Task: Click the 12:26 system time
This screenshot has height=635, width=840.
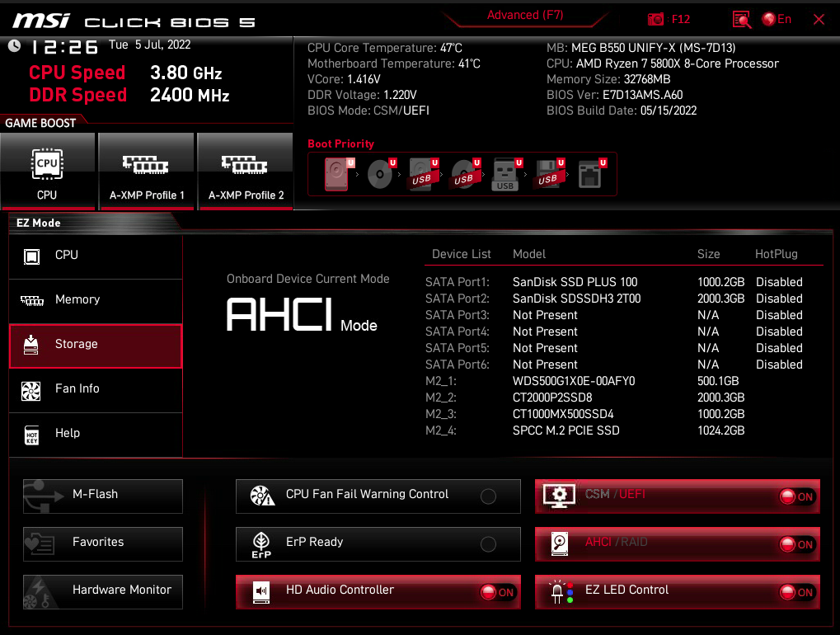Action: pos(64,47)
